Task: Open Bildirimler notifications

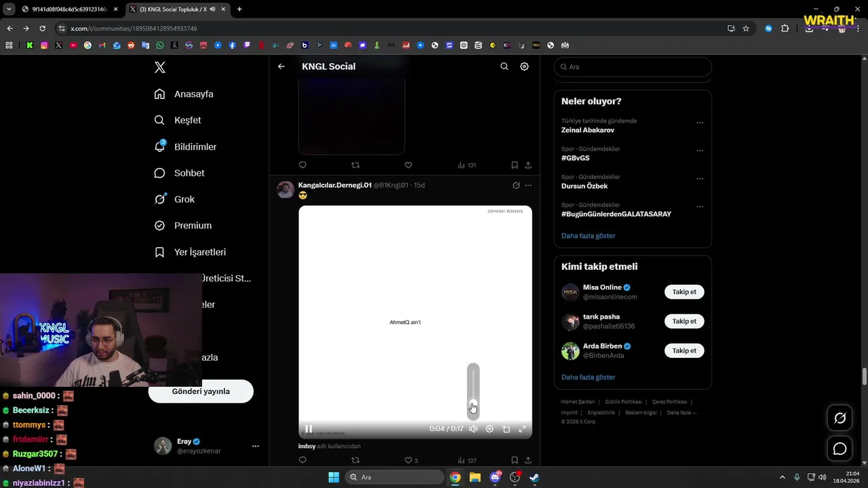Action: point(185,146)
